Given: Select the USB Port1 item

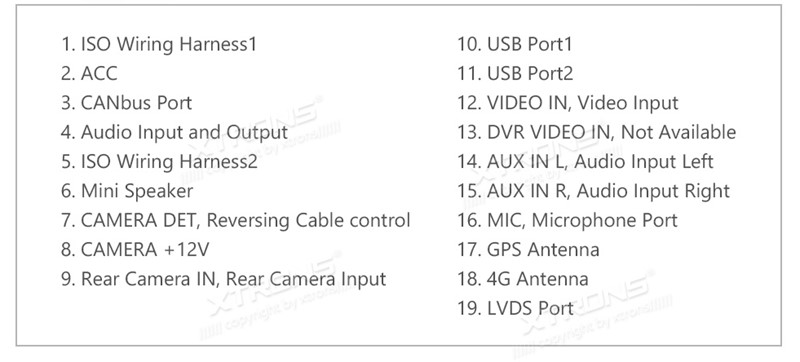Looking at the screenshot, I should point(514,44).
